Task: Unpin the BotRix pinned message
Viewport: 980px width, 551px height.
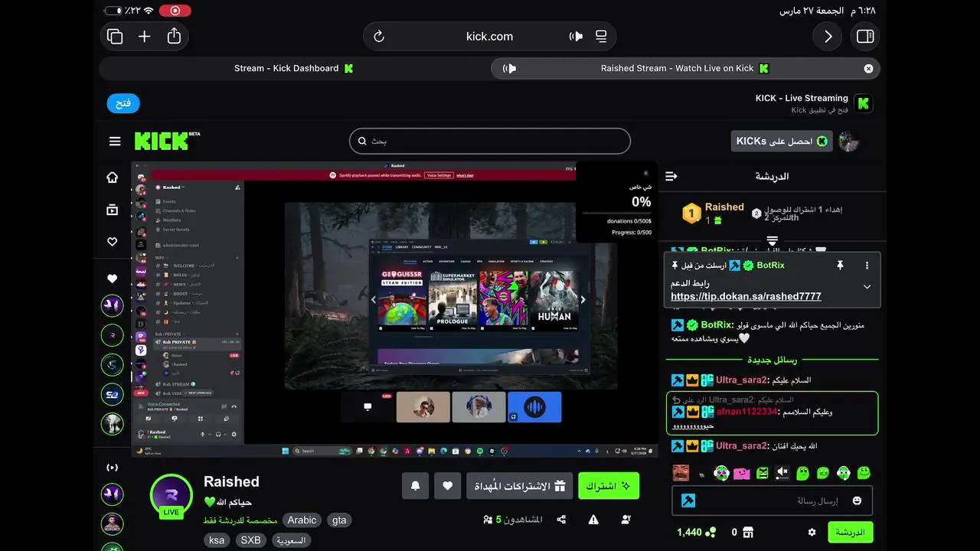Action: click(x=840, y=266)
